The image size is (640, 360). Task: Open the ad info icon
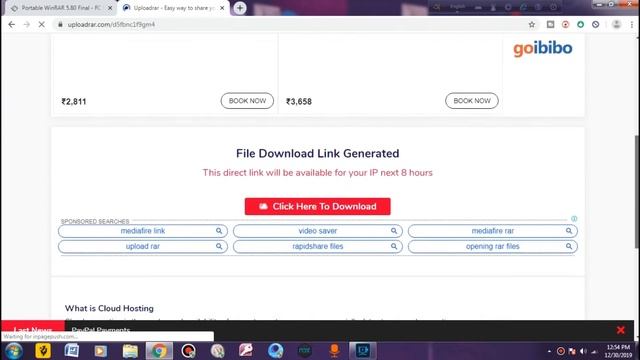click(574, 219)
